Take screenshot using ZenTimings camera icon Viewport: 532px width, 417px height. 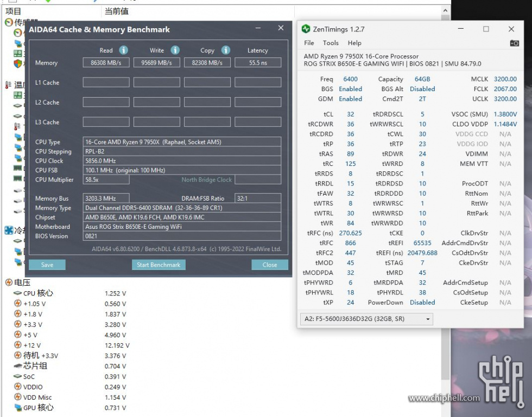coord(515,43)
